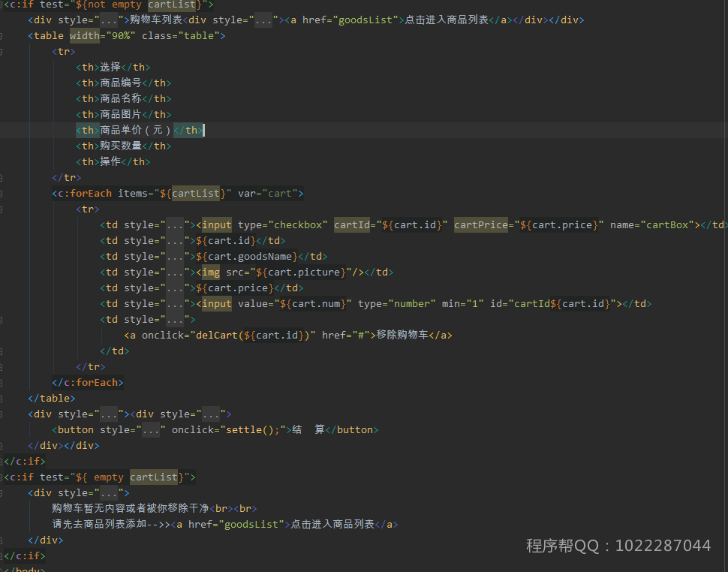Click 点击进入商品列表 on 购物车列表 line
Image resolution: width=728 pixels, height=572 pixels.
447,20
